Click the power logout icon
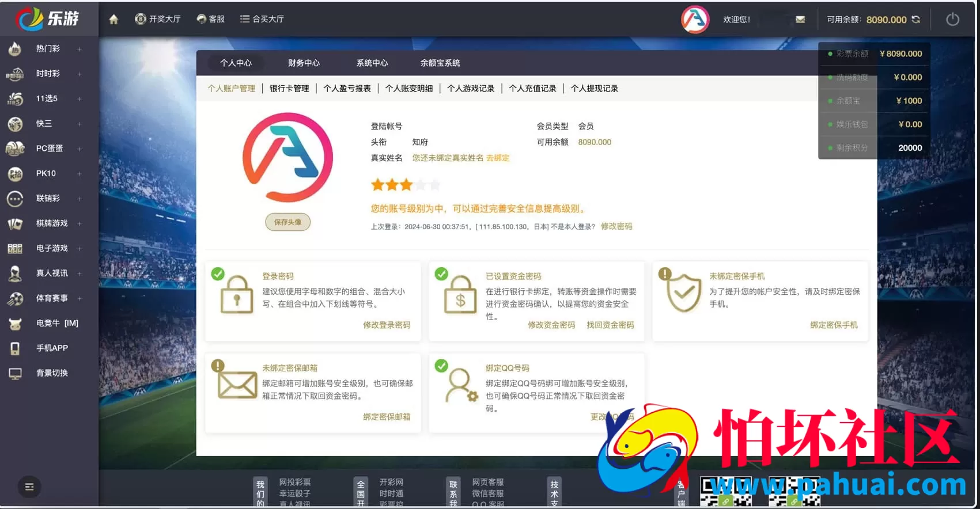The width and height of the screenshot is (980, 509). coord(953,19)
